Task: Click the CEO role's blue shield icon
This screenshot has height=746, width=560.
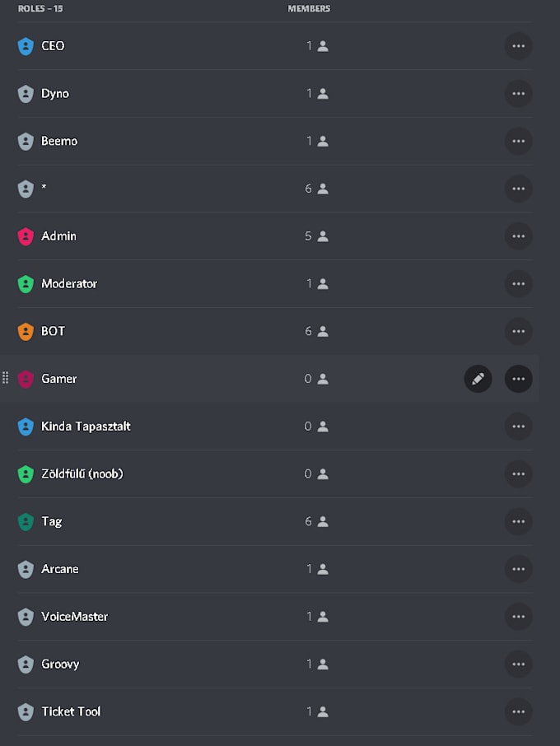Action: [x=26, y=46]
